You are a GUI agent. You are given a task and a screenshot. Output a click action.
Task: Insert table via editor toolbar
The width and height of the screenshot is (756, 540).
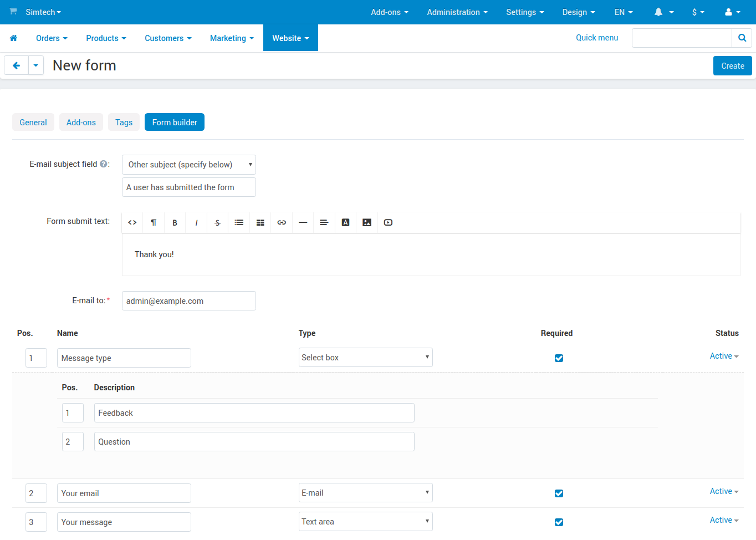pos(260,222)
